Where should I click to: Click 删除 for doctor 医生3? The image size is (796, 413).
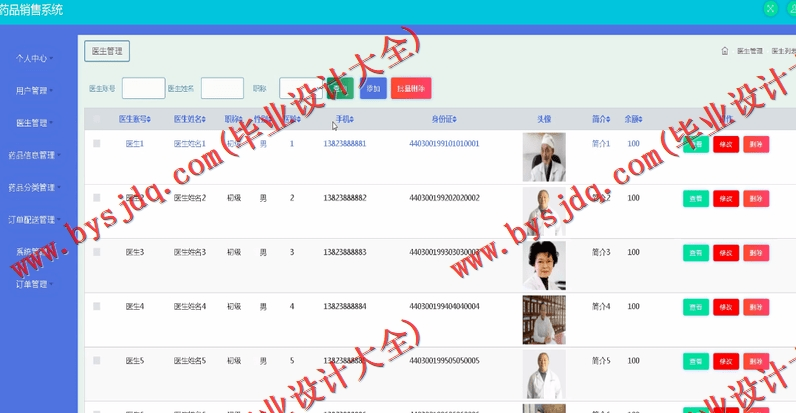[x=756, y=253]
